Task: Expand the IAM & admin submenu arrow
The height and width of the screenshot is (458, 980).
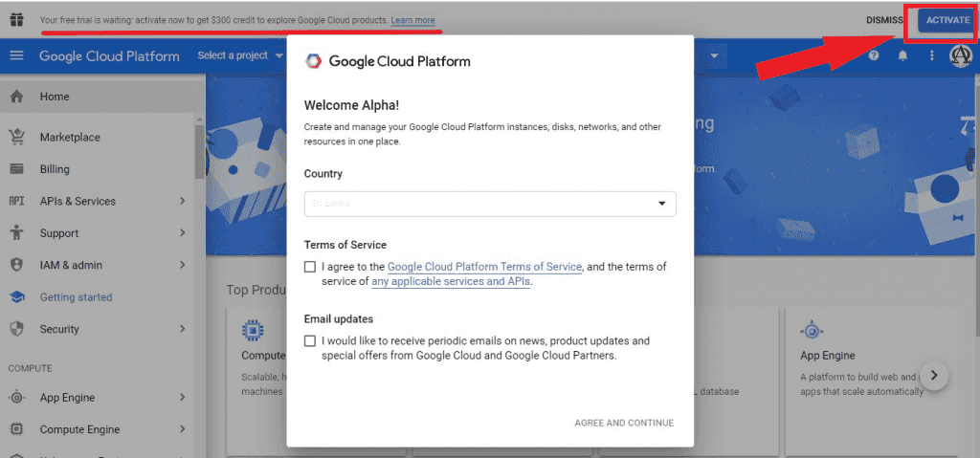Action: click(183, 265)
